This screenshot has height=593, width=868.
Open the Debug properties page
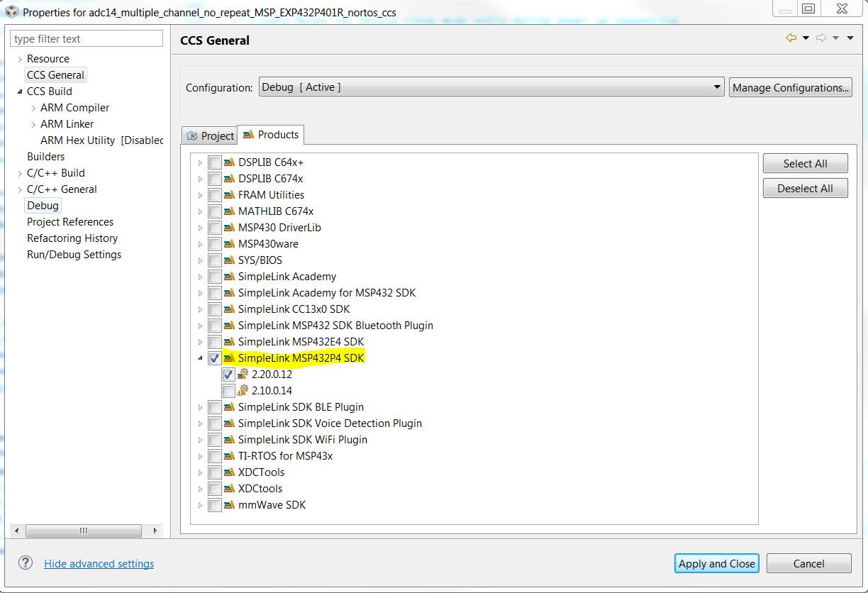43,206
